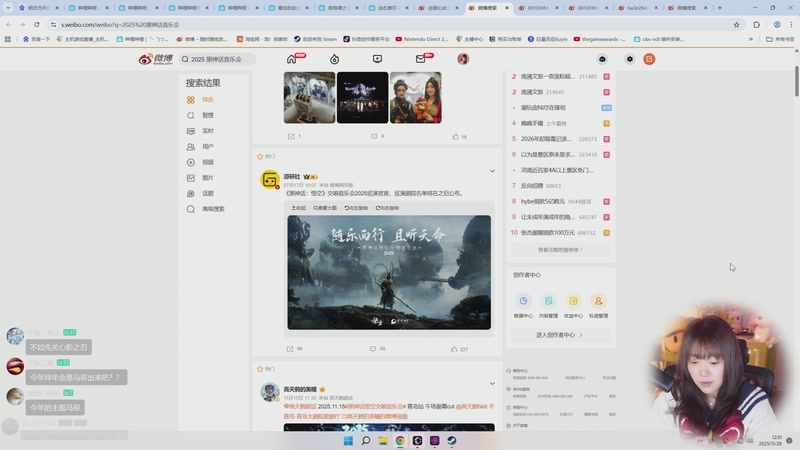This screenshot has width=800, height=450.
Task: Comment on top post with 4 comments
Action: point(378,136)
